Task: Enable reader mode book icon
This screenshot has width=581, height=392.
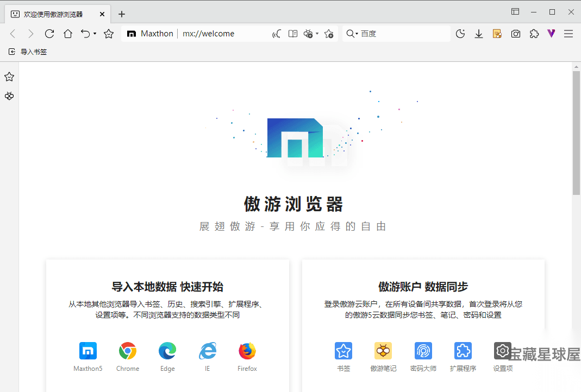Action: click(293, 34)
